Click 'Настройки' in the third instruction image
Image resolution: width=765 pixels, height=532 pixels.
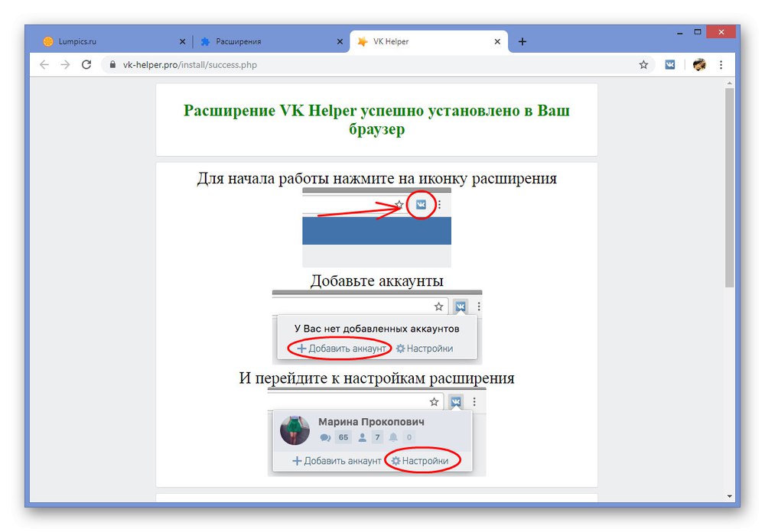pyautogui.click(x=425, y=461)
